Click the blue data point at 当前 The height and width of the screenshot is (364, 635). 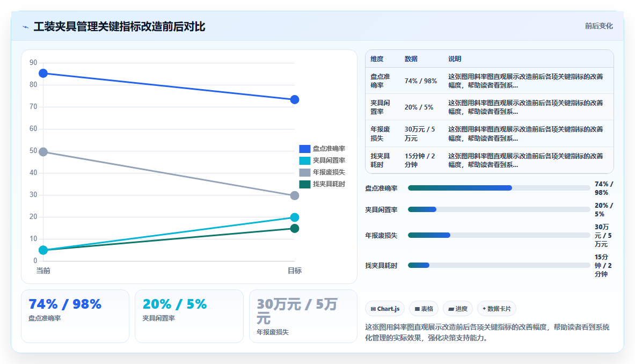[x=43, y=74]
